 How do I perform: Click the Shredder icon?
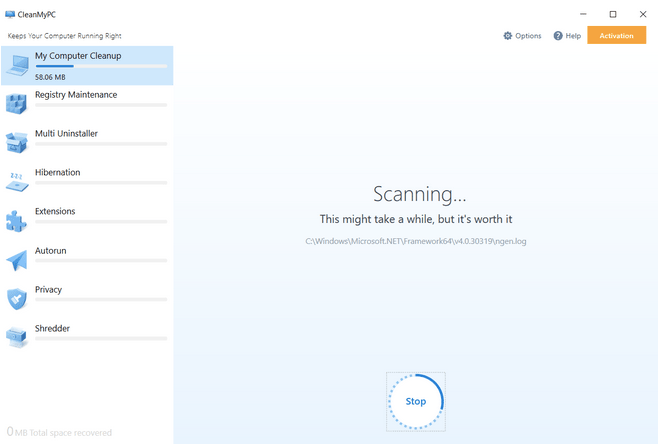click(x=17, y=338)
